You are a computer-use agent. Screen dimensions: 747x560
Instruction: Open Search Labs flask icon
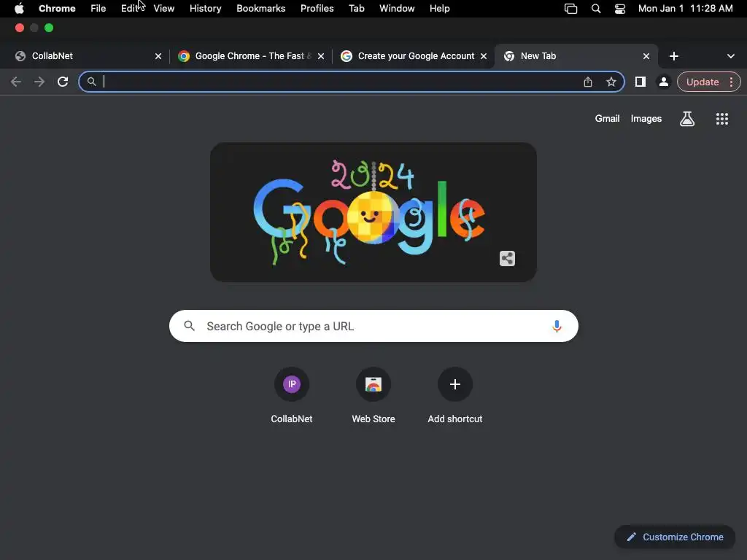(687, 119)
